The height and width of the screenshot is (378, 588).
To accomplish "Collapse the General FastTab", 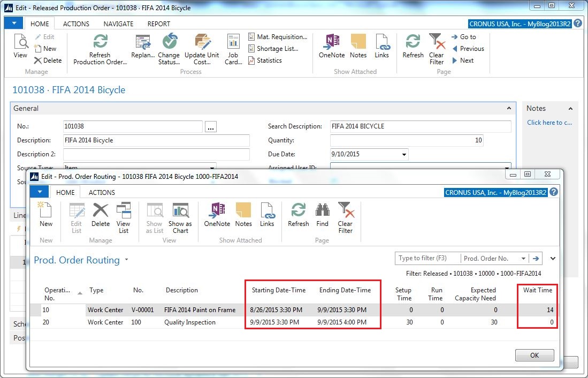I will click(x=509, y=108).
